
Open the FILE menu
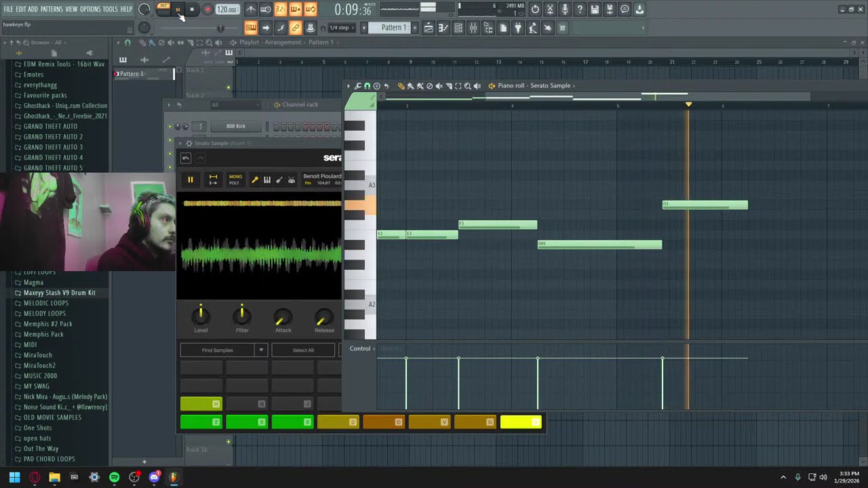(8, 9)
